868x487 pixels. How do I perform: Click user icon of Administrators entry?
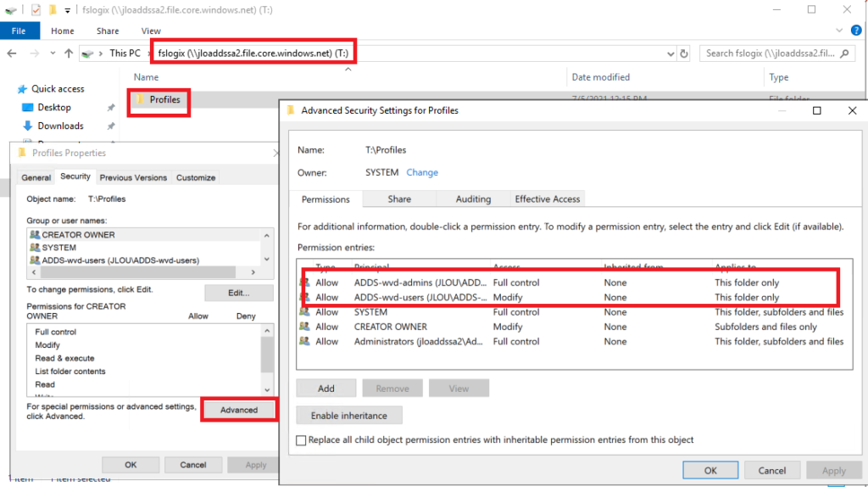click(304, 341)
